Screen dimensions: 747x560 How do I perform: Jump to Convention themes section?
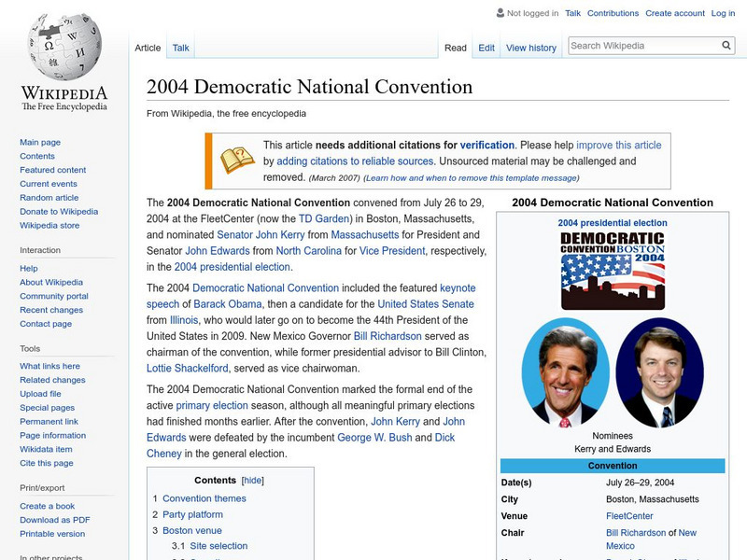[x=204, y=498]
